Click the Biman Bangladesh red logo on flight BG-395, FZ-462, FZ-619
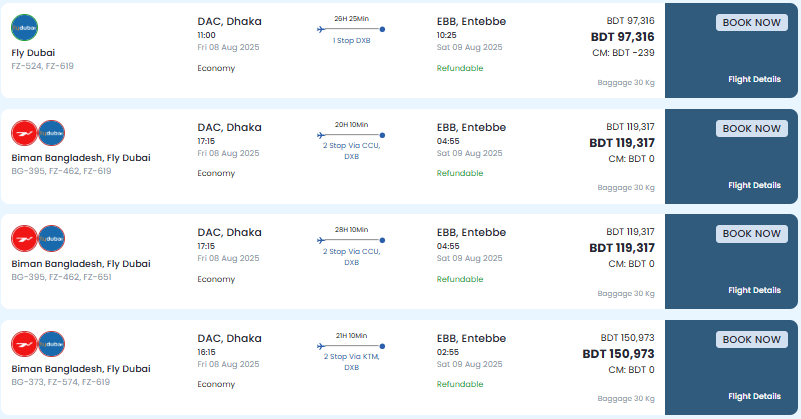Viewport: 801px width, 419px height. click(x=25, y=133)
